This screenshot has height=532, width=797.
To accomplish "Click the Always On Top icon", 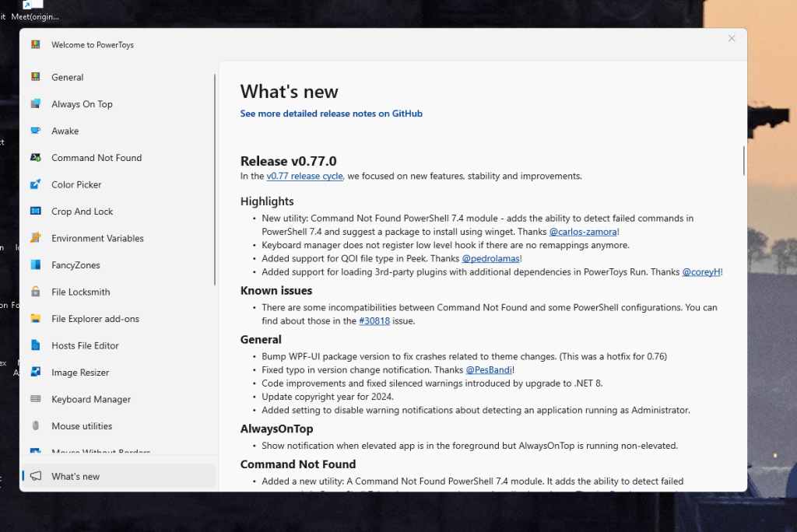I will [x=36, y=103].
